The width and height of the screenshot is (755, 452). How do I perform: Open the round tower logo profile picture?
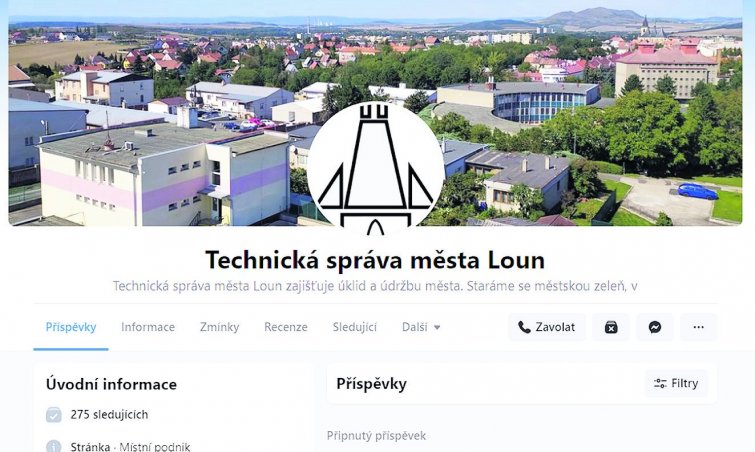pyautogui.click(x=376, y=169)
